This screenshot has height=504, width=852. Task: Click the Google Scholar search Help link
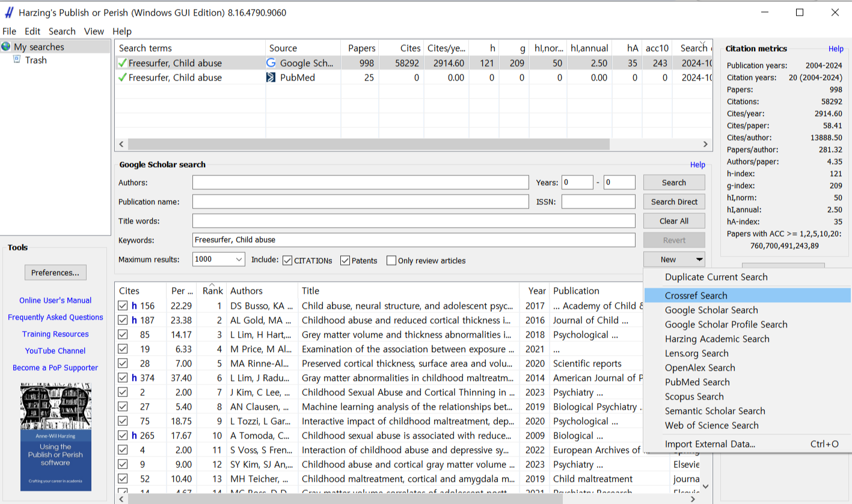click(x=697, y=165)
